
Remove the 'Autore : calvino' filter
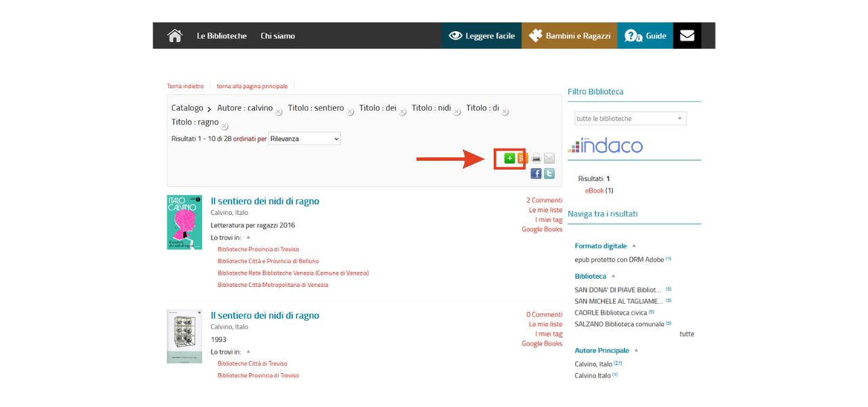(x=279, y=112)
